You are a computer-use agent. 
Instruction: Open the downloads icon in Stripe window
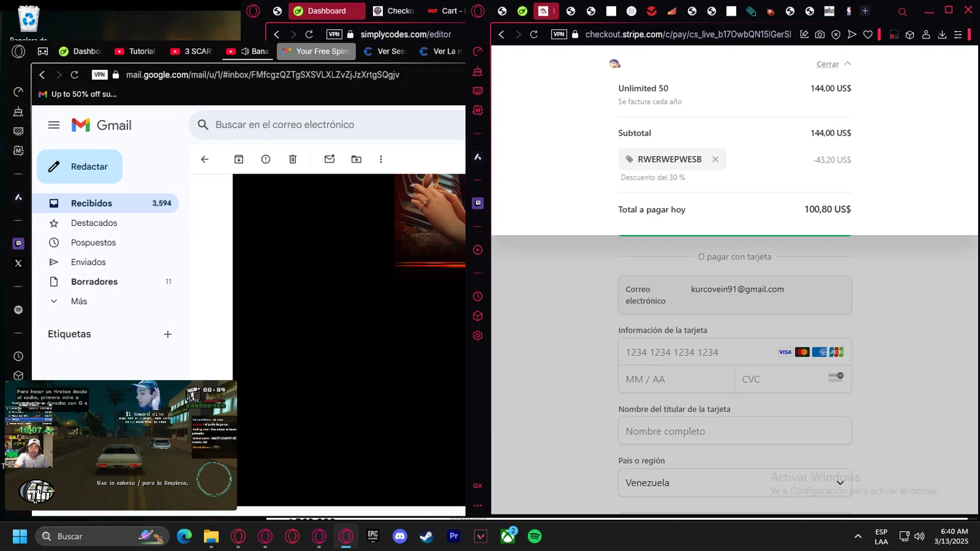pos(942,35)
